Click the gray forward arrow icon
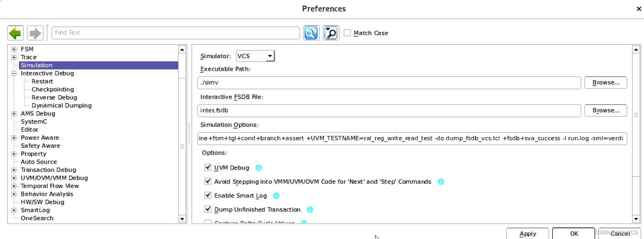 (x=35, y=33)
